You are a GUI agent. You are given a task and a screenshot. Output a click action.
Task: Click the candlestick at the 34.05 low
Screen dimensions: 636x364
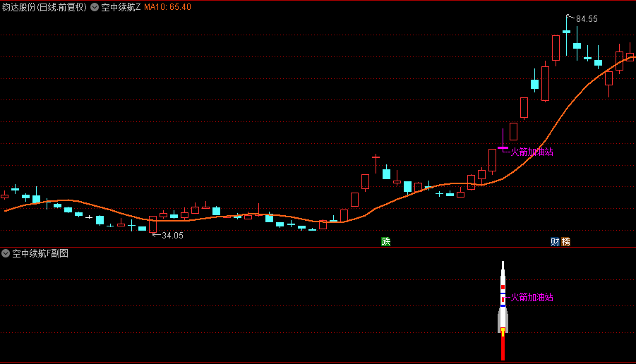tap(153, 224)
